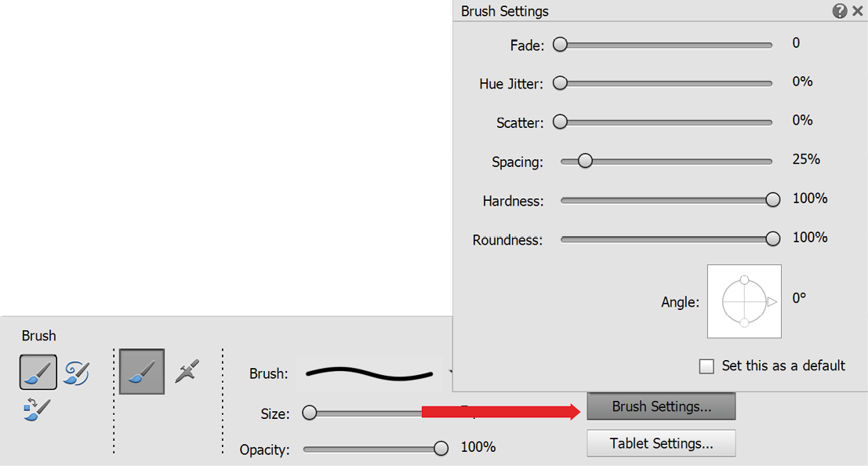The image size is (868, 466).
Task: Select the Brush tool icon
Action: tap(38, 373)
